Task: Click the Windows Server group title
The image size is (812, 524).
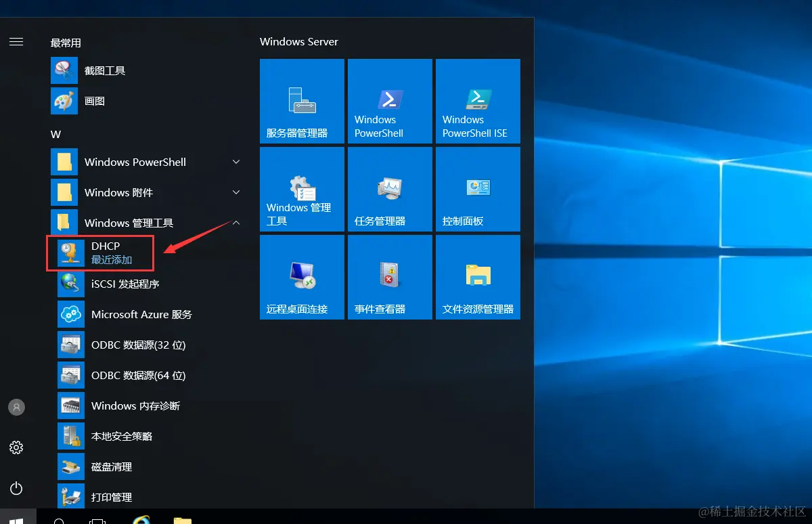Action: pyautogui.click(x=298, y=41)
